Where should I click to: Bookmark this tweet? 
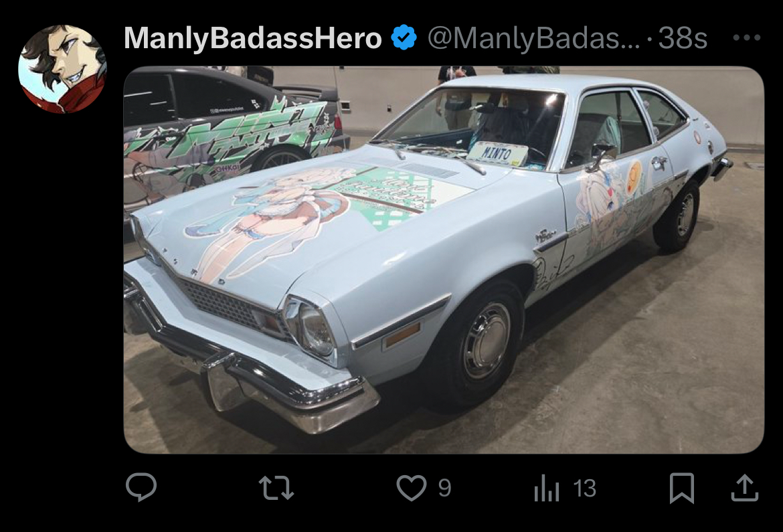(x=682, y=488)
